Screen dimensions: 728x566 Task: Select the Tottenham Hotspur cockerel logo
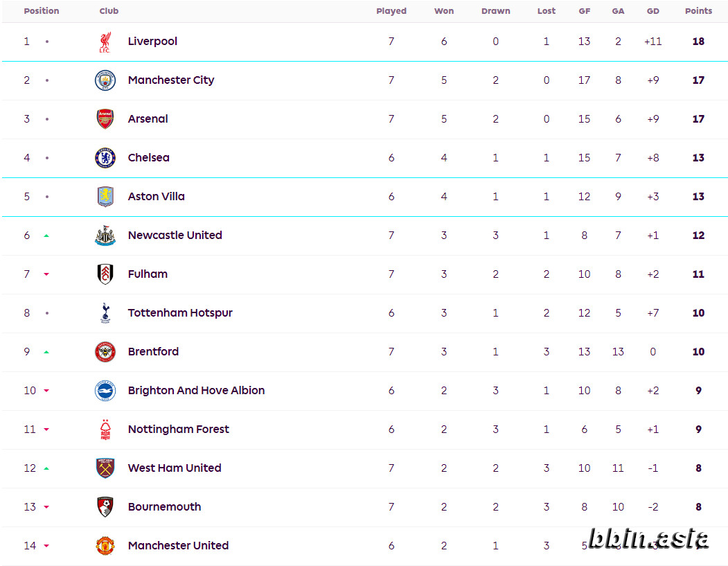coord(105,313)
